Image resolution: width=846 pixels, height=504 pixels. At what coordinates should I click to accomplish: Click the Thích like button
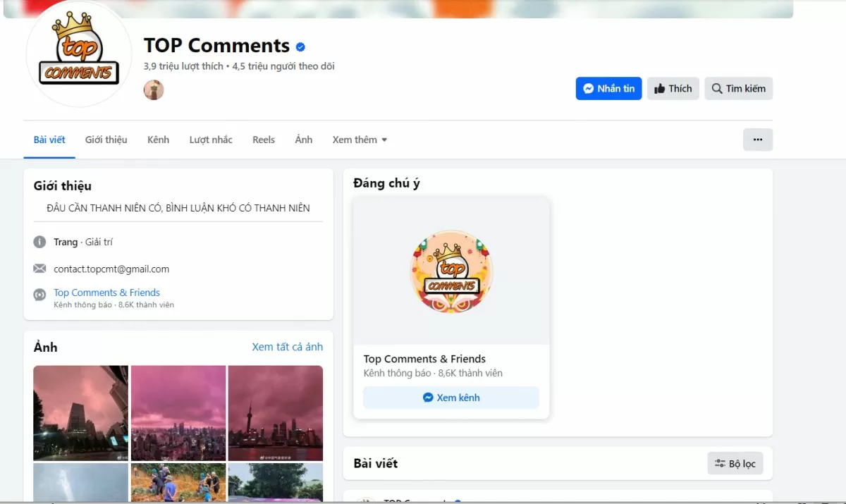tap(673, 89)
